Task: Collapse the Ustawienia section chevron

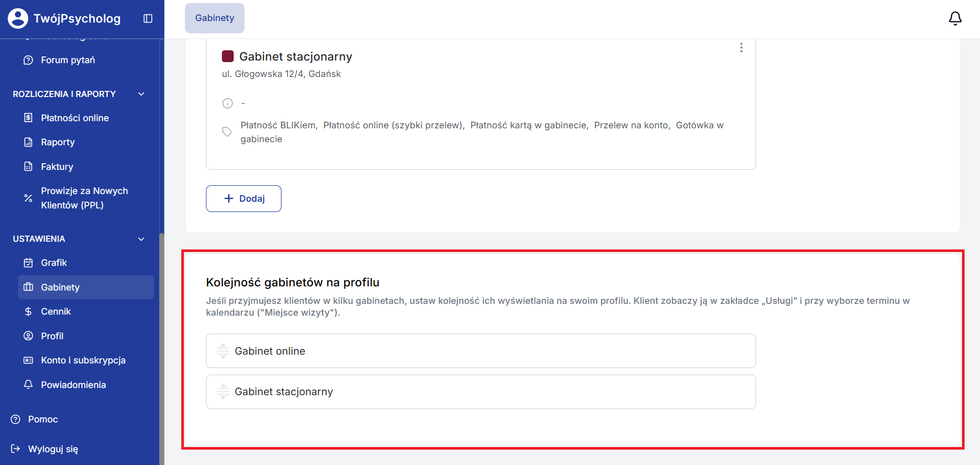Action: tap(141, 239)
